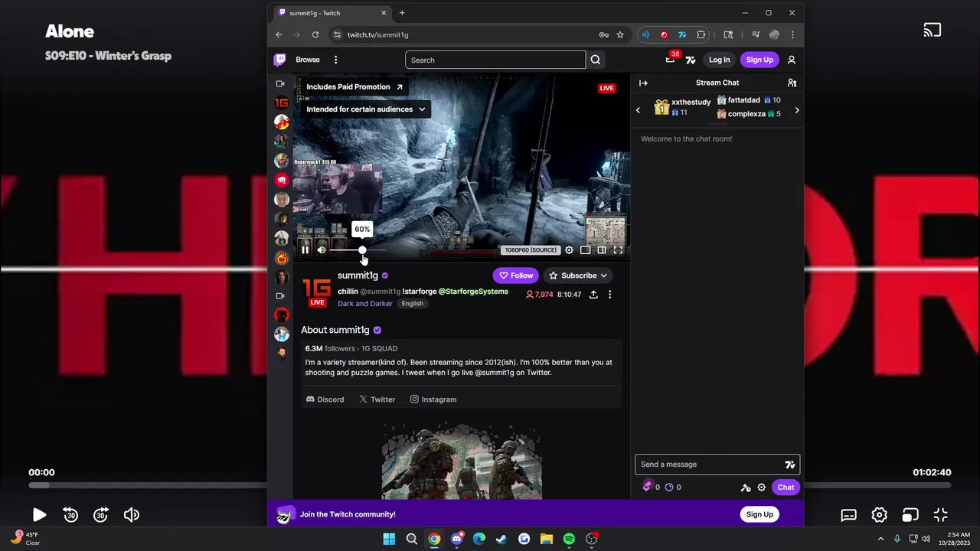Open Spotify from the taskbar

[569, 539]
